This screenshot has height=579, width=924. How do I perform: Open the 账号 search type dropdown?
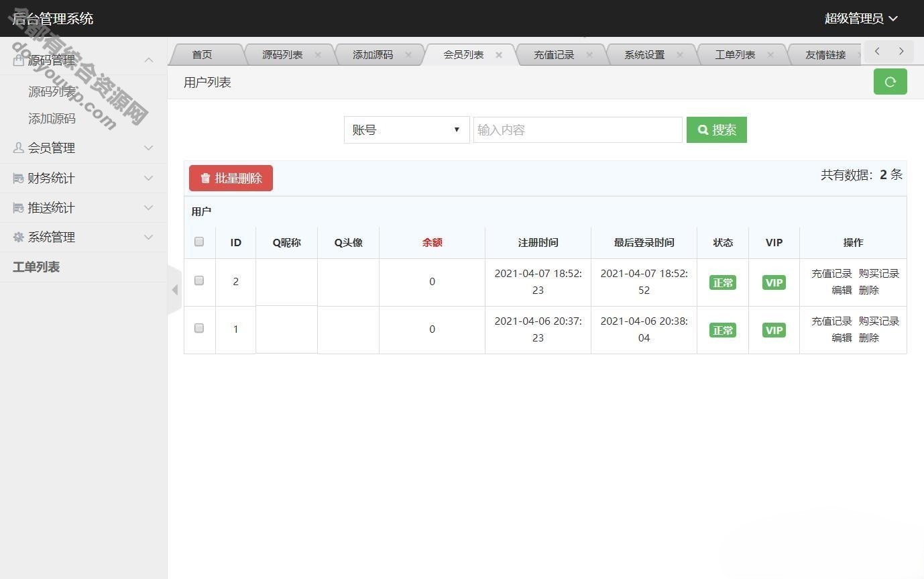point(407,129)
